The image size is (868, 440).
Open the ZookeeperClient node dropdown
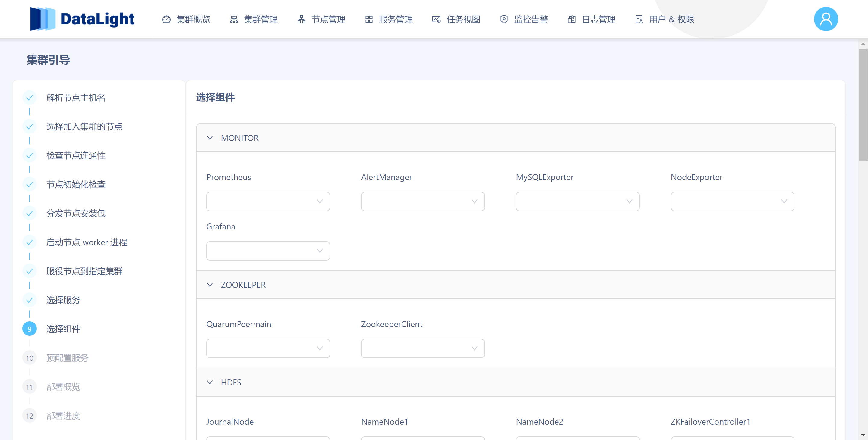[x=423, y=348]
